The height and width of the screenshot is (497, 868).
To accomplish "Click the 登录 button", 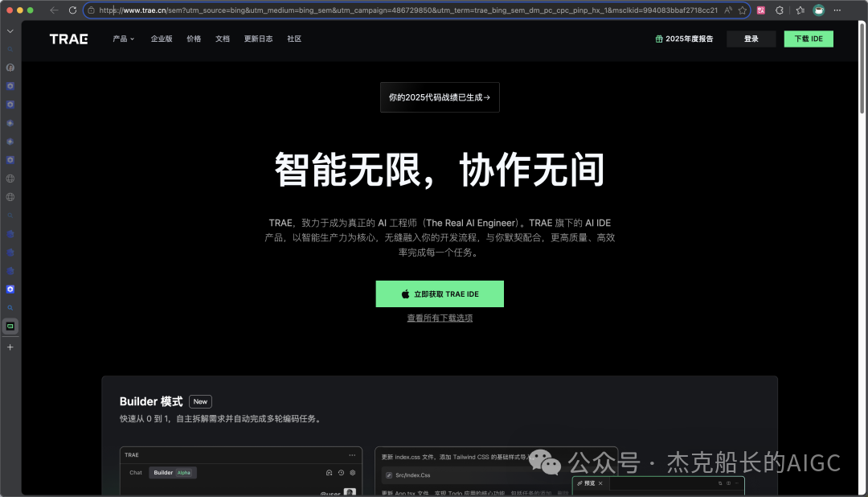I will [751, 39].
